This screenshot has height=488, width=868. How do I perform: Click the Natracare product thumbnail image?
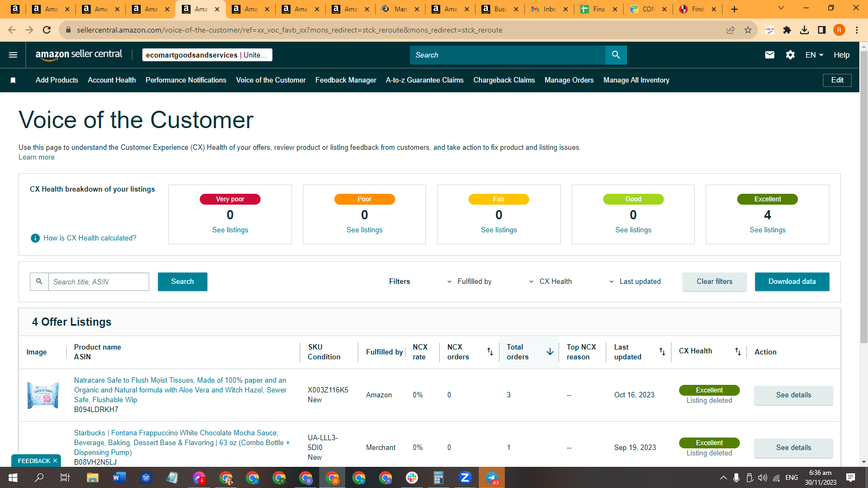click(43, 395)
